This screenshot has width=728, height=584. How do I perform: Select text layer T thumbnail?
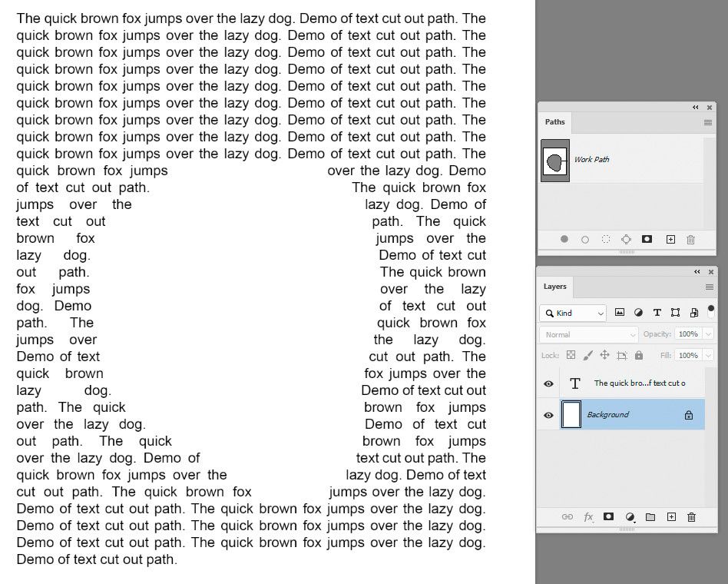[574, 383]
